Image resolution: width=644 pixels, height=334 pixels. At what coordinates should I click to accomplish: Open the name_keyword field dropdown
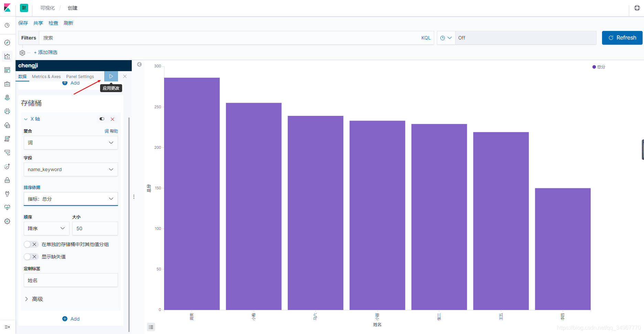click(x=71, y=169)
